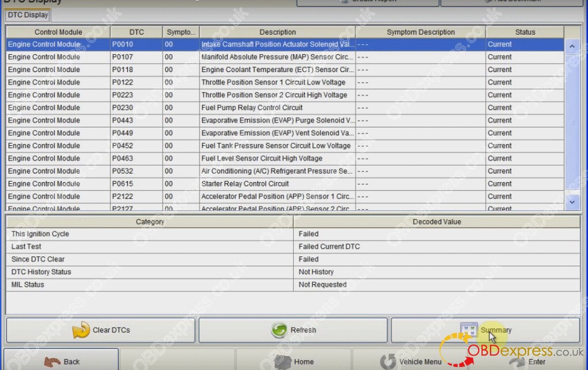The width and height of the screenshot is (588, 370).
Task: Click the Status column header
Action: 525,32
